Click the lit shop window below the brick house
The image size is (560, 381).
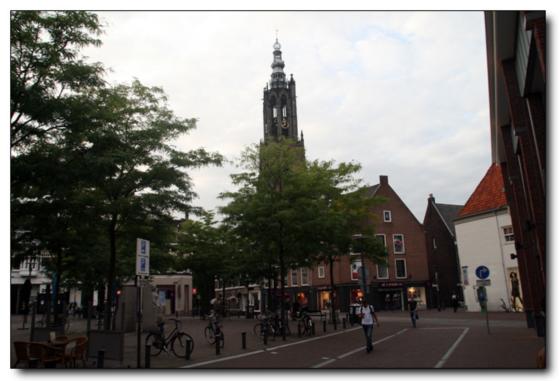click(416, 296)
